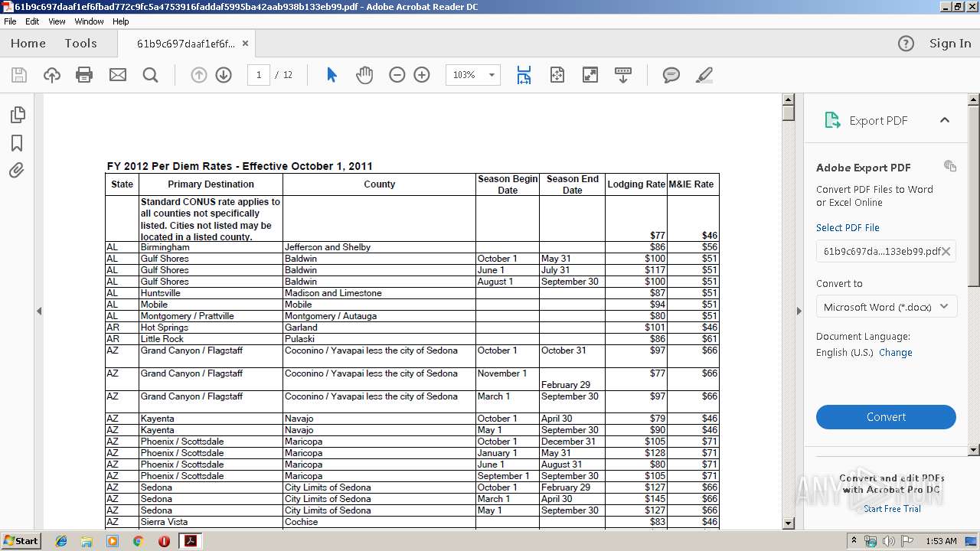This screenshot has width=980, height=551.
Task: Click the taskbar clock 1:53 AM
Action: click(x=941, y=541)
